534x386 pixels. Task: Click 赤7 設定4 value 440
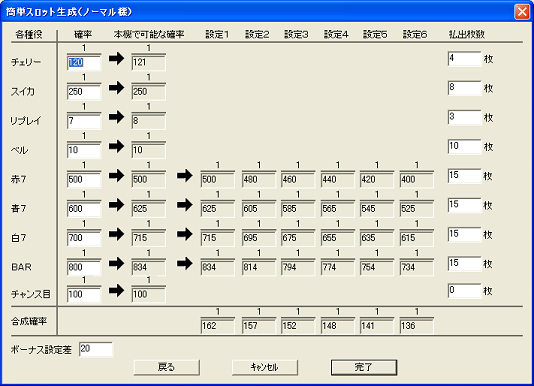pos(337,179)
